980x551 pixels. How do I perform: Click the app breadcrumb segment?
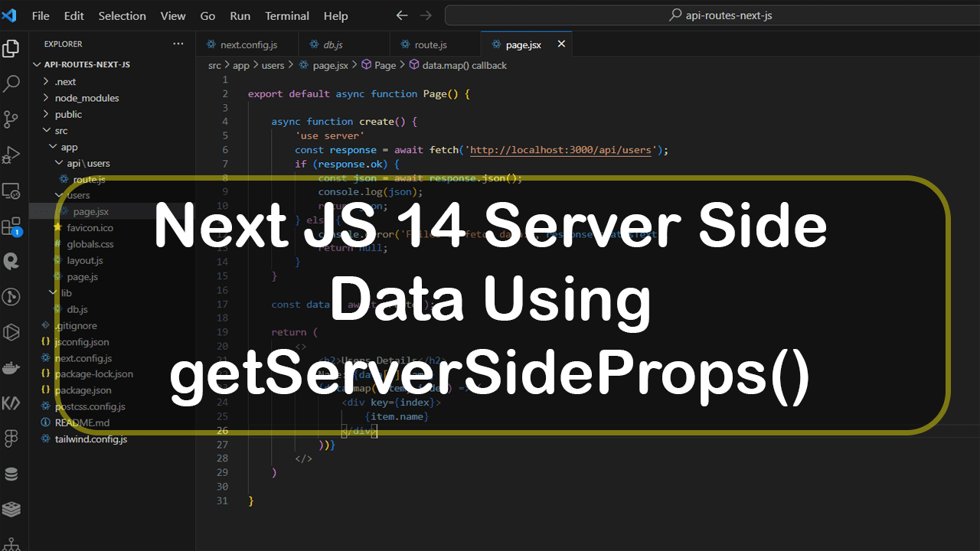[241, 66]
